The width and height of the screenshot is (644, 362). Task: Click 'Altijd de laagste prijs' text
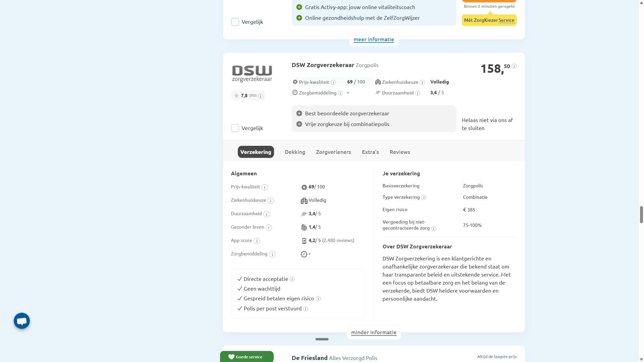point(497,357)
